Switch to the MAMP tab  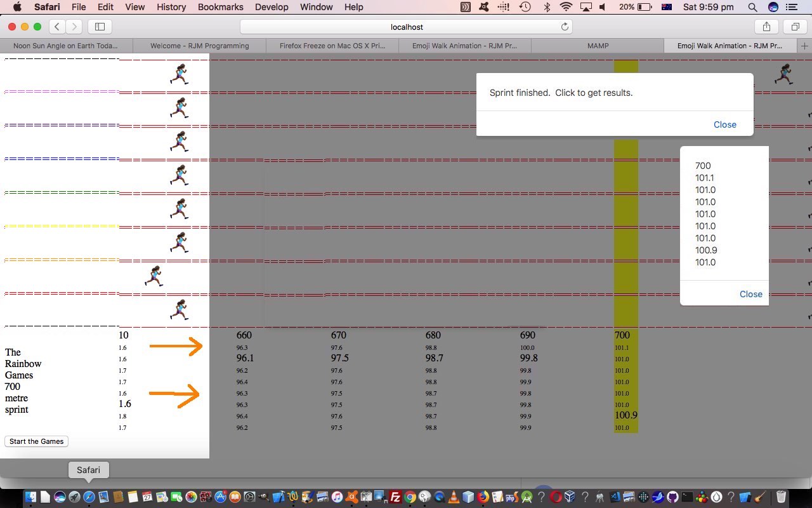pos(598,46)
